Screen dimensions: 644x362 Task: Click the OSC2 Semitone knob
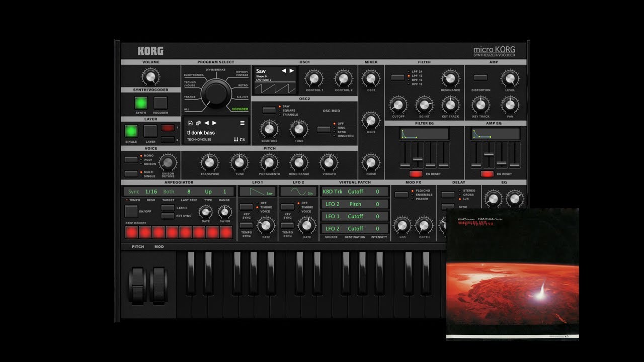269,129
